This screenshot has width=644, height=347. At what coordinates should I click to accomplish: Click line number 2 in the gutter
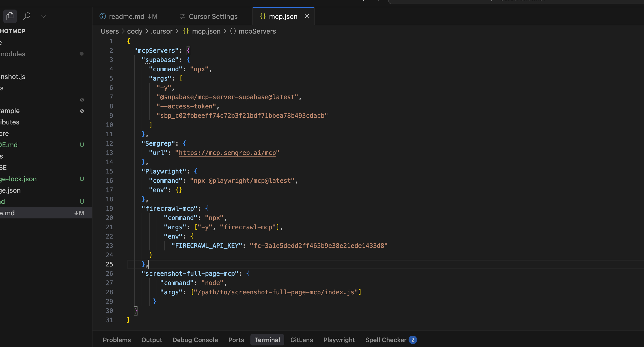pos(111,51)
